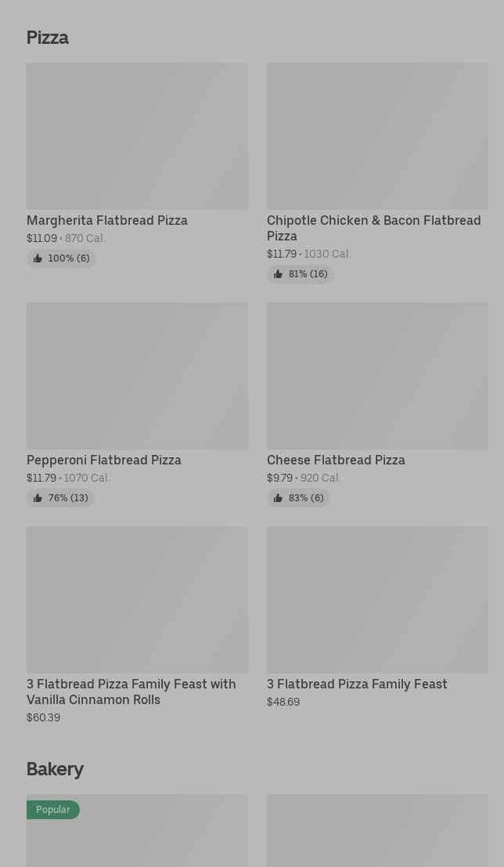Click thumbs-up icon under Margherita Flatbread Pizza
Image resolution: width=504 pixels, height=867 pixels.
[x=38, y=258]
